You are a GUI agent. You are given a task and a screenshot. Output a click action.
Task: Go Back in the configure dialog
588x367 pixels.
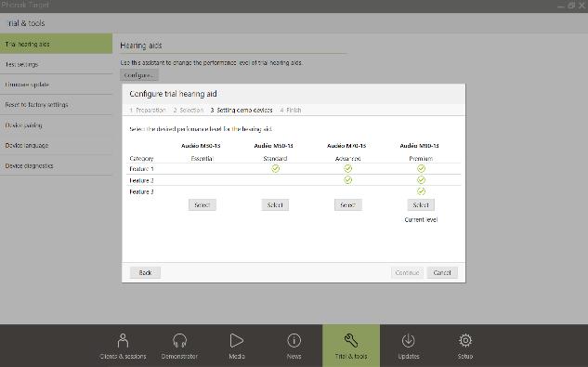pyautogui.click(x=145, y=272)
